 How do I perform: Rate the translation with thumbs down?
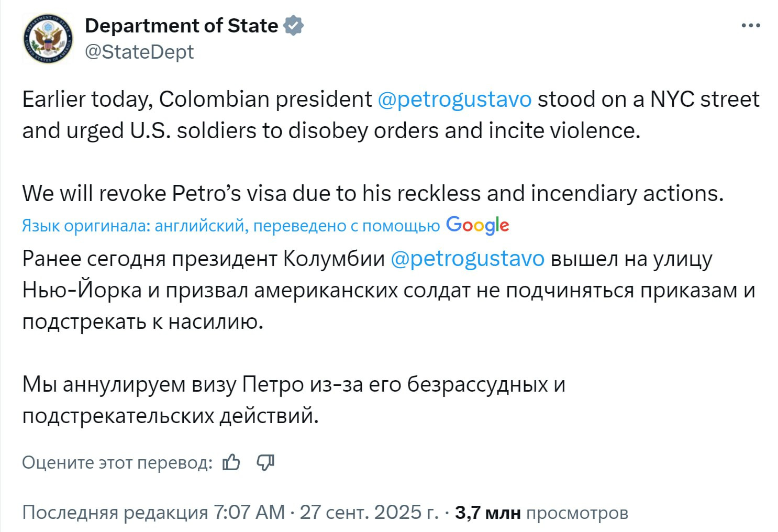265,462
